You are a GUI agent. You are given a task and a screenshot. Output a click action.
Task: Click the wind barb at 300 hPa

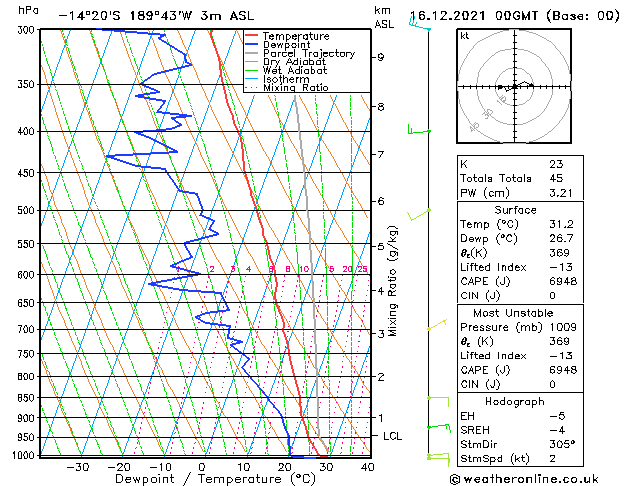(418, 24)
